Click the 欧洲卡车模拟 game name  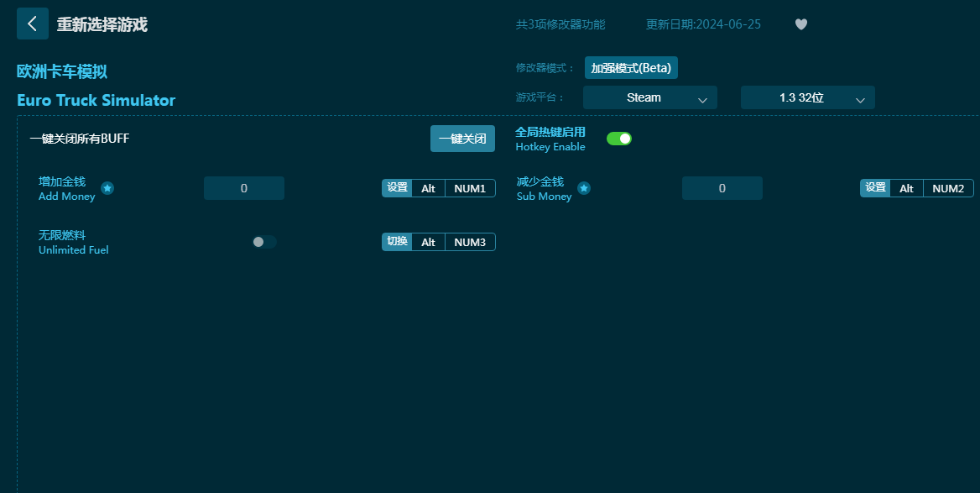[x=62, y=71]
